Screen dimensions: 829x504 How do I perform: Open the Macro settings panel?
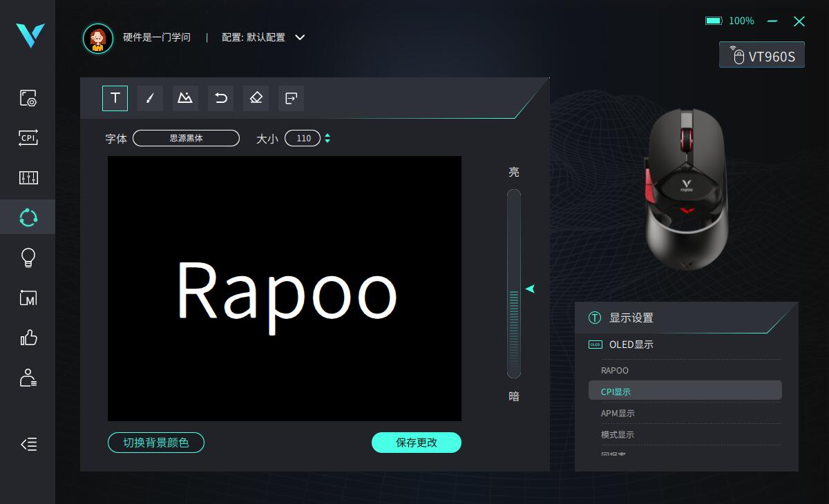(28, 298)
